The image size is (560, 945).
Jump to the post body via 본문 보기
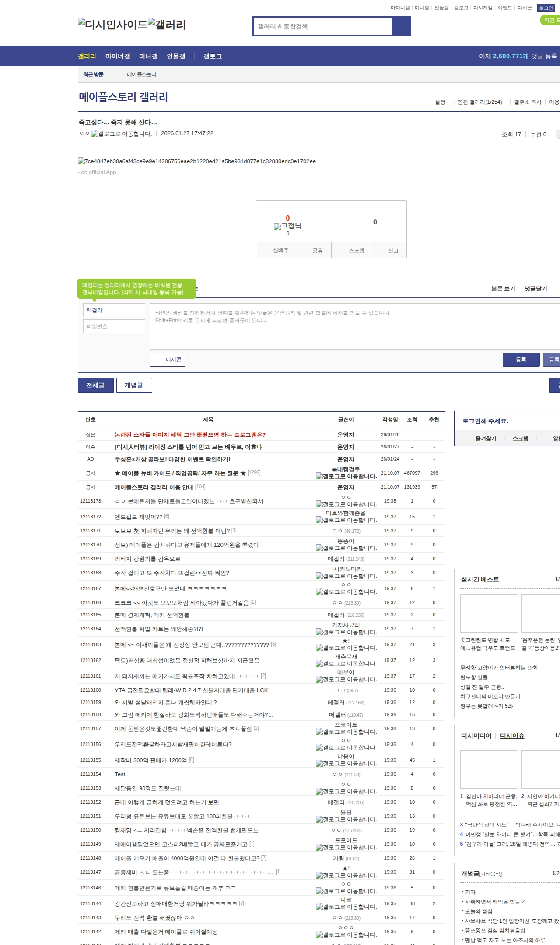click(x=503, y=289)
